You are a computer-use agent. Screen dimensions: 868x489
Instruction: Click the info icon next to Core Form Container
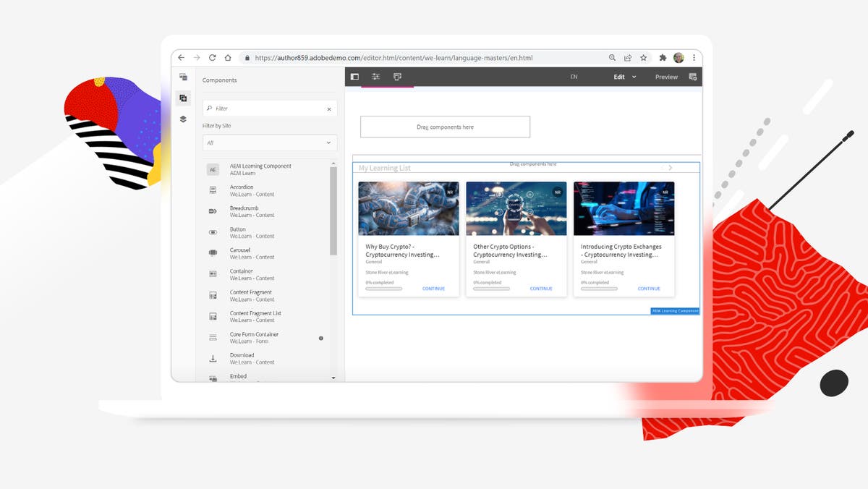320,337
